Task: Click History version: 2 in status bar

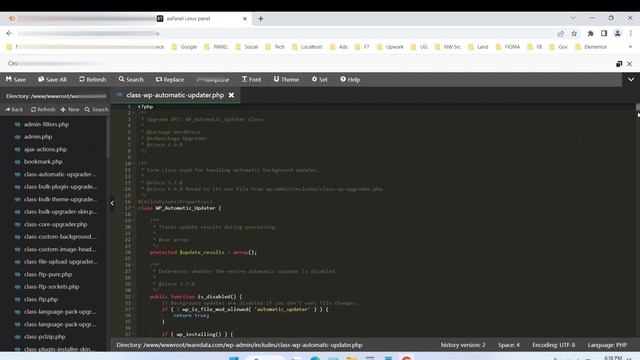Action: (463, 345)
